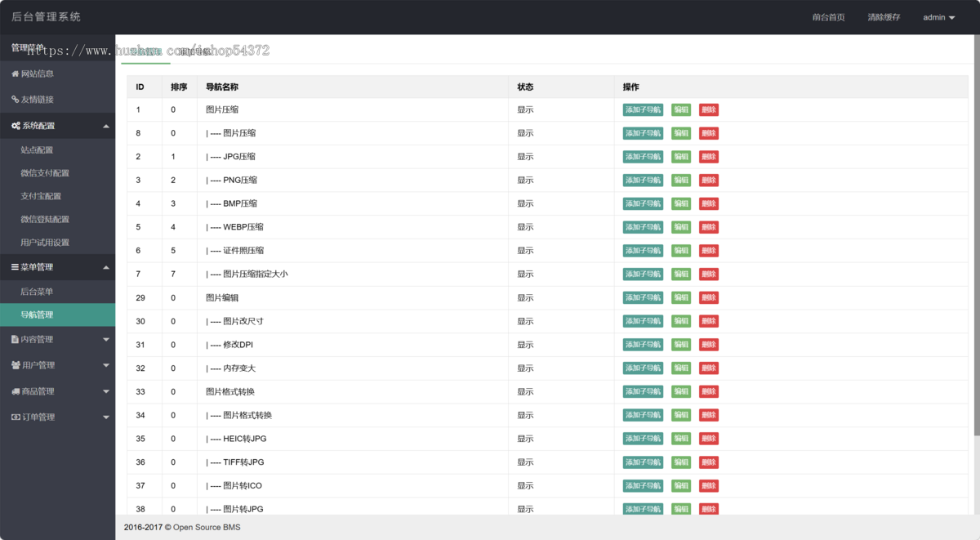The height and width of the screenshot is (540, 980).
Task: Click 编辑 in the HEIC转JPG row
Action: (681, 439)
